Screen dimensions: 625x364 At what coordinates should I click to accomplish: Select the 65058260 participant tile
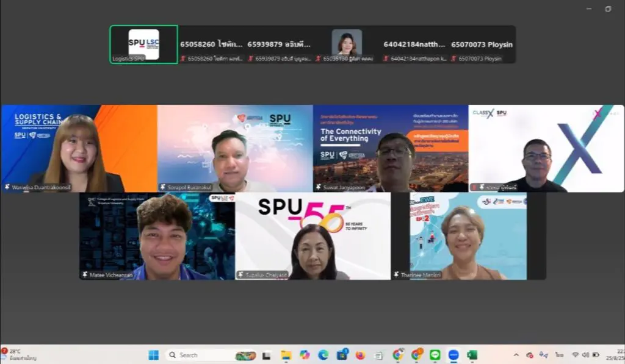[x=211, y=45]
